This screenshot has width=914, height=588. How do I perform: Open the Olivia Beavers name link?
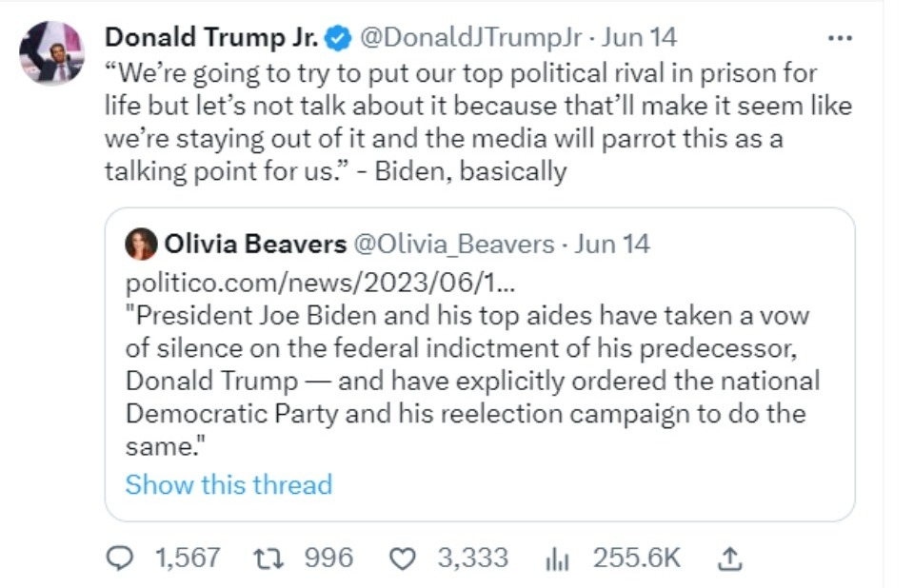click(x=255, y=245)
